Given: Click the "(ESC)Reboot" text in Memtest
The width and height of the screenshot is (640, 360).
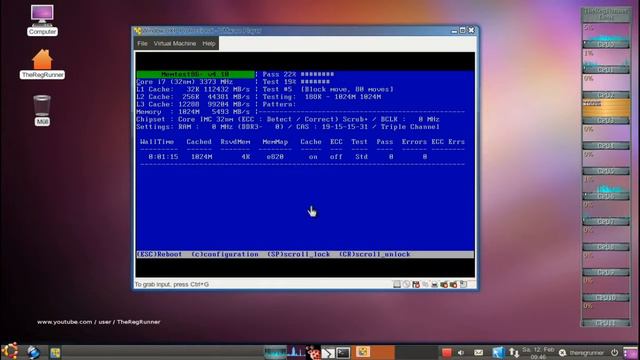Looking at the screenshot, I should pos(159,254).
